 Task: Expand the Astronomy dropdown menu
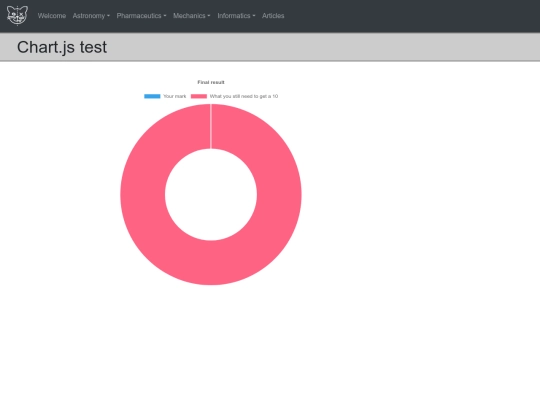pyautogui.click(x=91, y=16)
